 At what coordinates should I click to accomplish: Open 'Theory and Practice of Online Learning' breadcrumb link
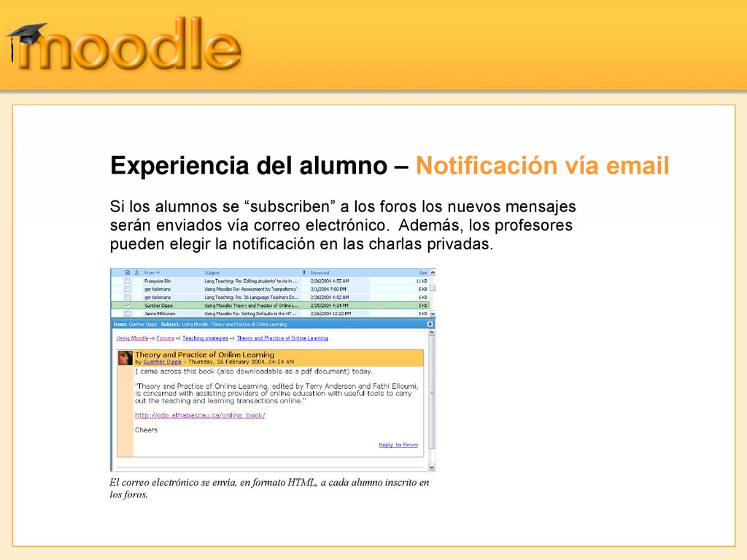coord(282,338)
